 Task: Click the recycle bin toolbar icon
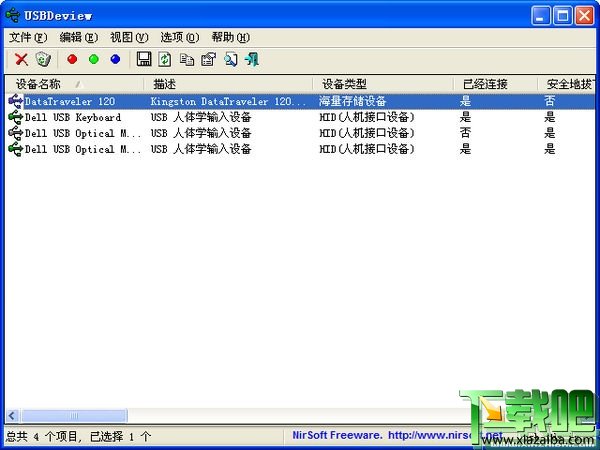point(43,59)
